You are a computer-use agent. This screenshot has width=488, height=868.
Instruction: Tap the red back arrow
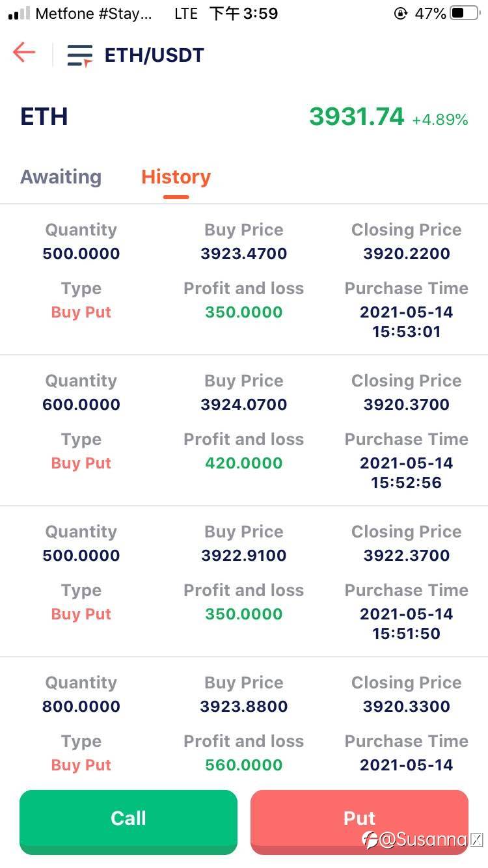pos(24,53)
